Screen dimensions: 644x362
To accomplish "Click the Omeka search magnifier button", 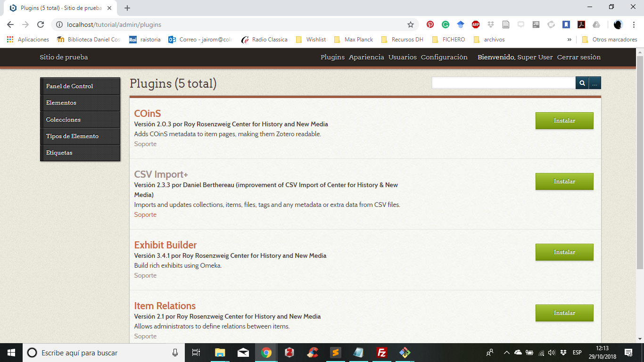I will coord(582,82).
